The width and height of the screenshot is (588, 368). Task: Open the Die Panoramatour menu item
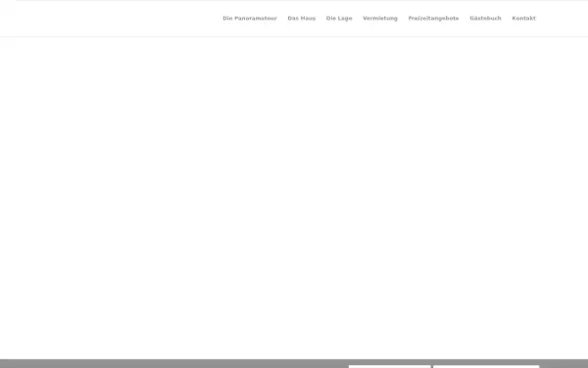coord(250,18)
